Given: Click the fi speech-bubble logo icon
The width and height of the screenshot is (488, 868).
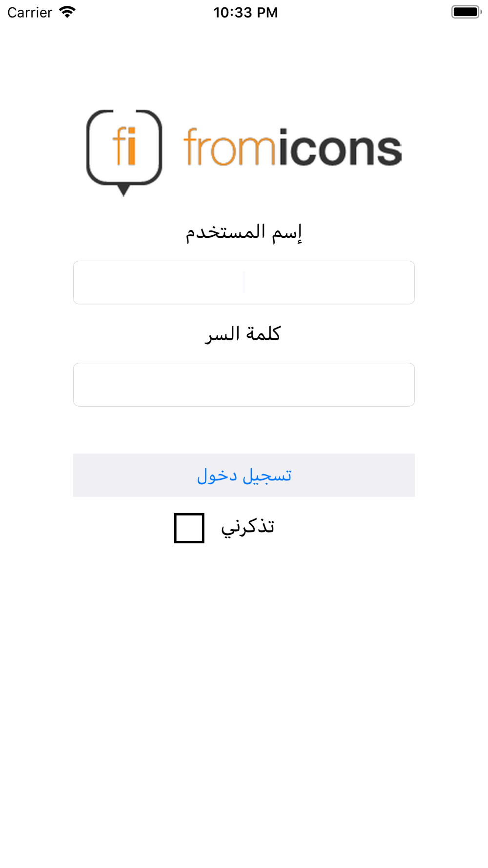Looking at the screenshot, I should [x=124, y=152].
